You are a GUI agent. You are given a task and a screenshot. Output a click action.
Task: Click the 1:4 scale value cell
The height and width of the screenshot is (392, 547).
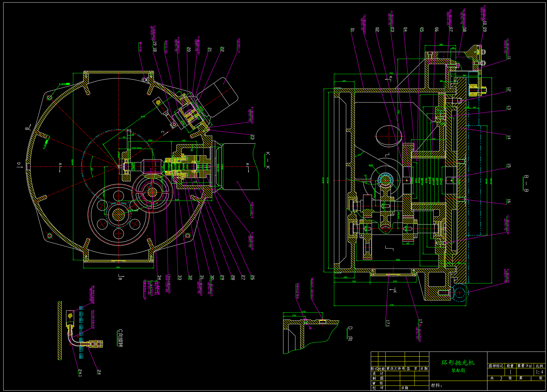tap(539, 372)
